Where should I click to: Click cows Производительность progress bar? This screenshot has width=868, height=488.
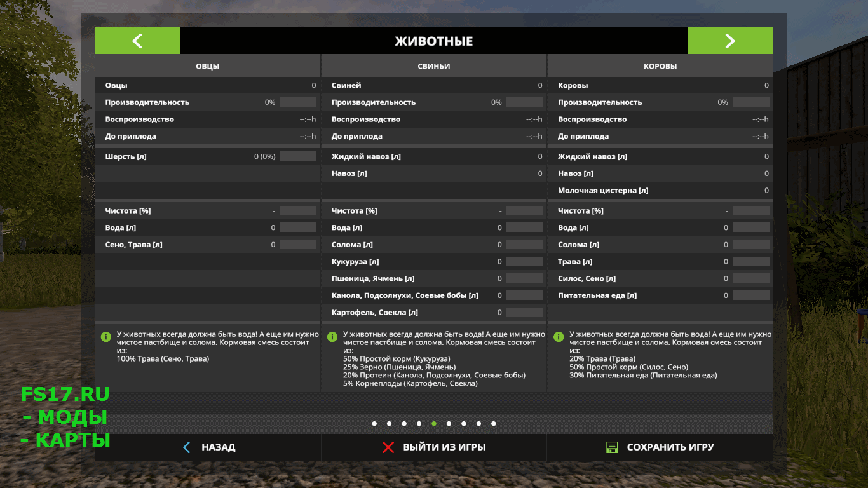click(751, 102)
